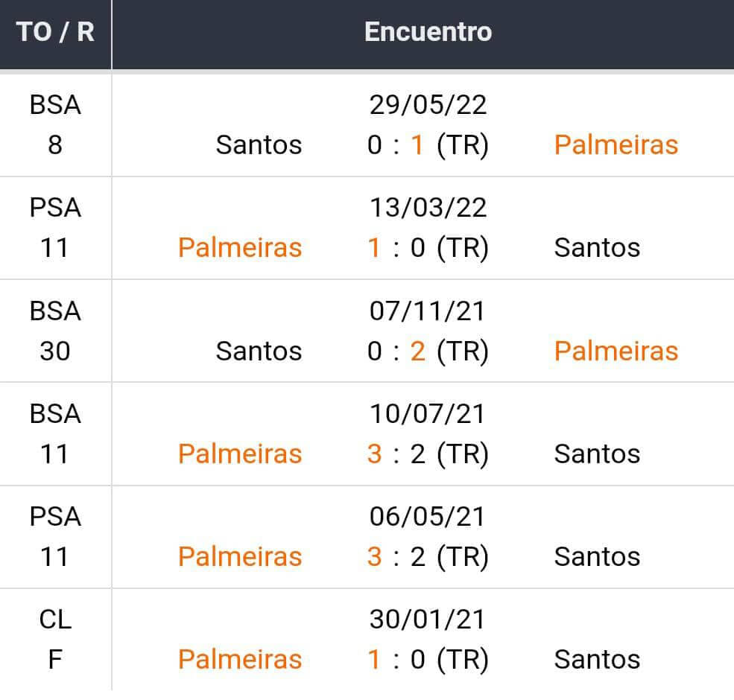
Task: Click the 13/03/22 match date
Action: pyautogui.click(x=428, y=207)
